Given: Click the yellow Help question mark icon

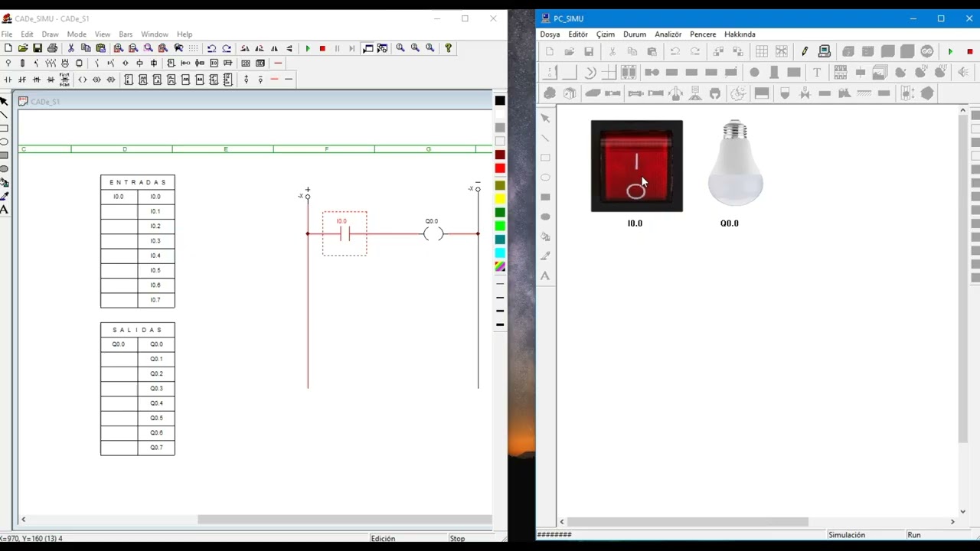Looking at the screenshot, I should point(449,48).
